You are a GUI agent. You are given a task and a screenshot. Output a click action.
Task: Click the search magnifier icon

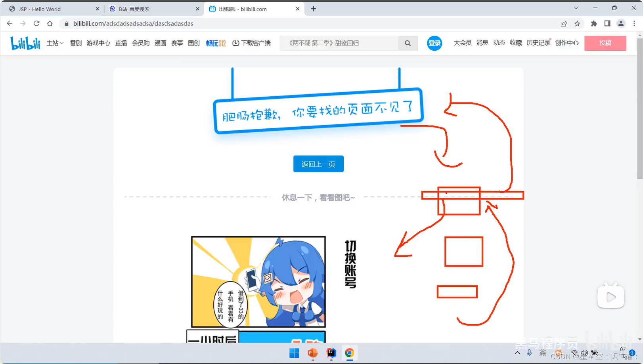408,43
